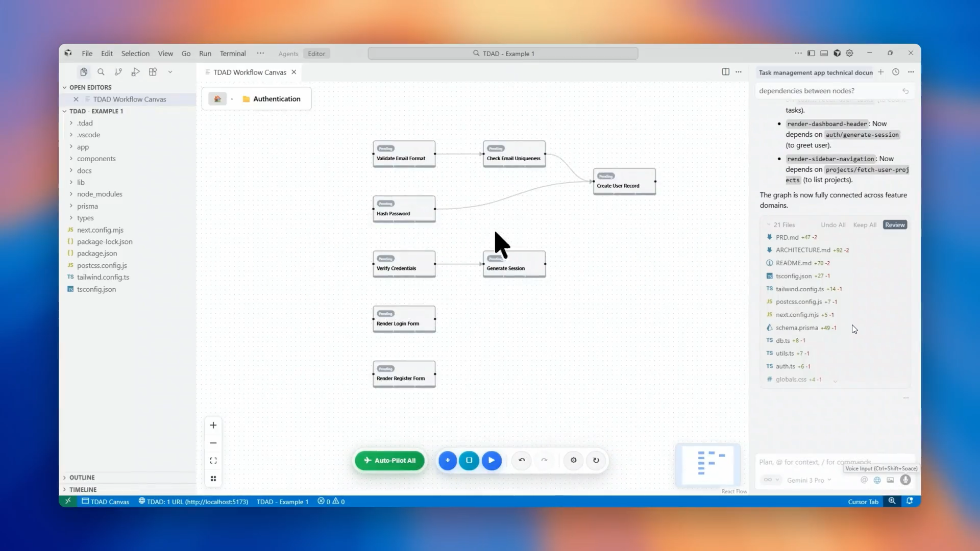
Task: Click the Review button in the files panel
Action: tap(895, 224)
